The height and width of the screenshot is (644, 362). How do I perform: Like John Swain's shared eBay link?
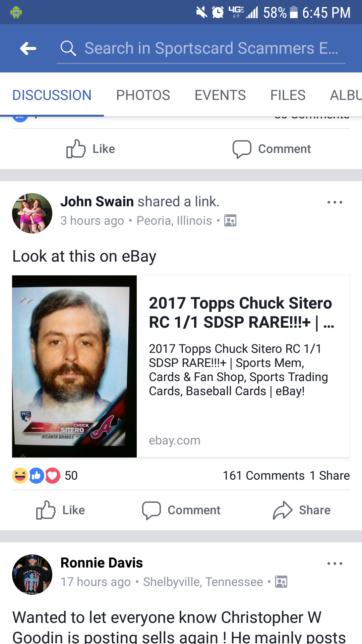(x=61, y=510)
